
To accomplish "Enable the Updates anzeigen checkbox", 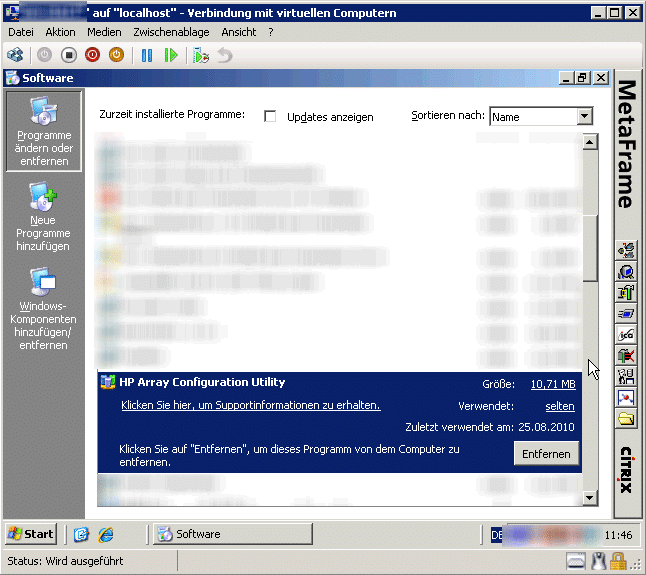I will (x=270, y=116).
